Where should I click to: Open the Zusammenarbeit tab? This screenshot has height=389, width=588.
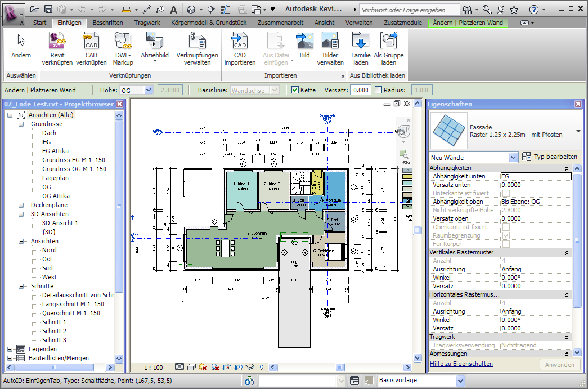pyautogui.click(x=280, y=23)
